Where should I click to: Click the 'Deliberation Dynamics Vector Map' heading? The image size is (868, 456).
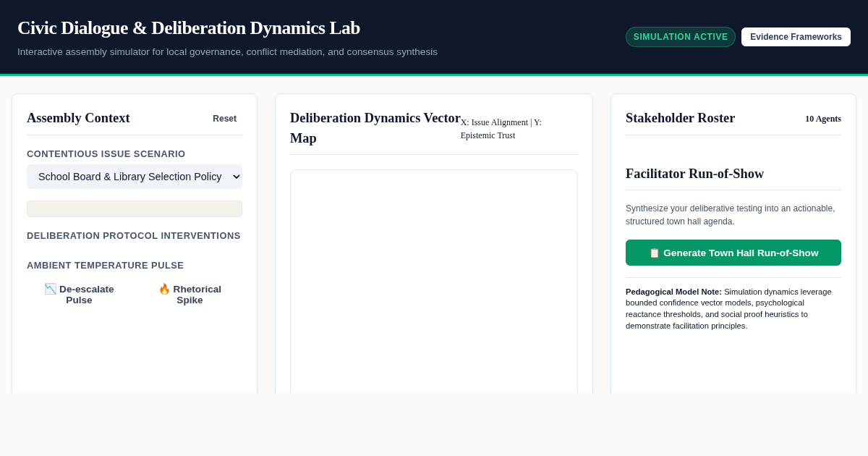(x=375, y=128)
